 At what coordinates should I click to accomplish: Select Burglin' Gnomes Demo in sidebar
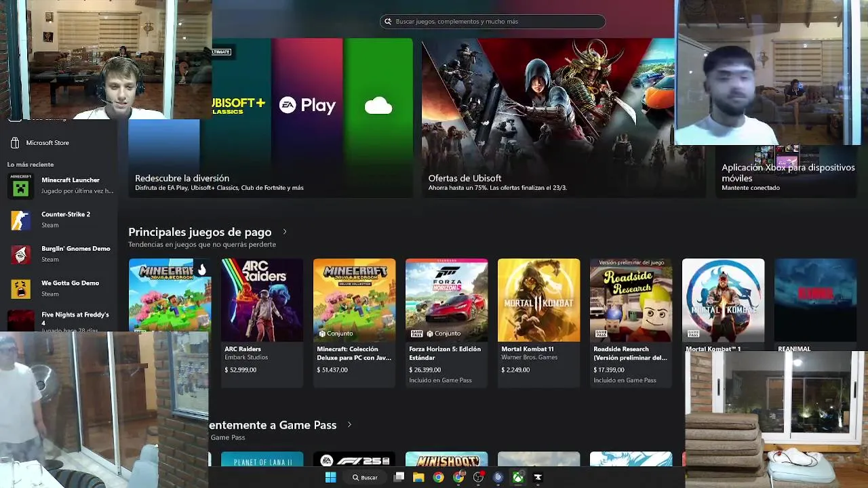(x=60, y=253)
